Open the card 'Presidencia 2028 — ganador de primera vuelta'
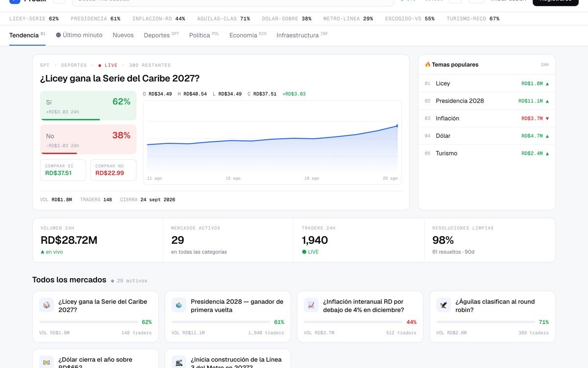The image size is (588, 368). tap(228, 316)
